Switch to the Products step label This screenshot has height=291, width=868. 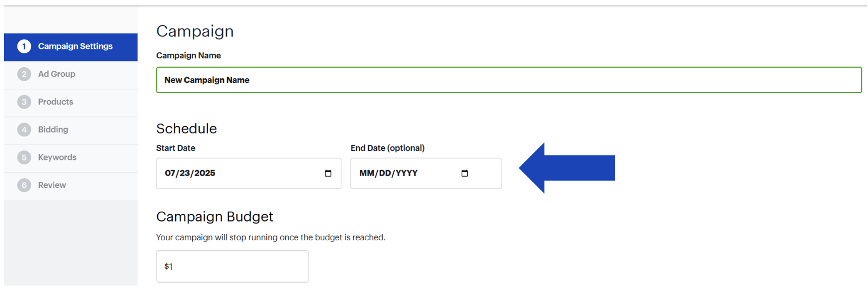click(55, 102)
